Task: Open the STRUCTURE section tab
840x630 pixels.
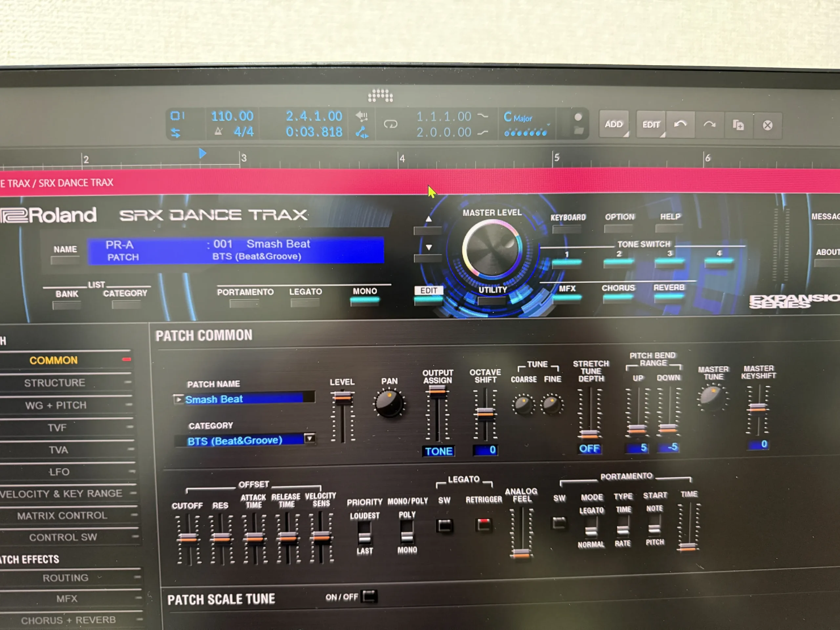Action: (x=55, y=383)
